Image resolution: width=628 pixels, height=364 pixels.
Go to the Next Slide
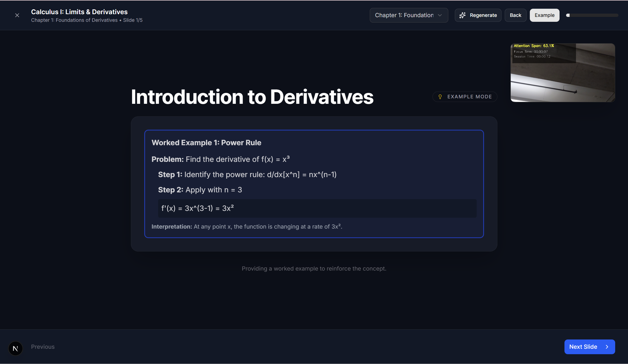click(x=583, y=347)
